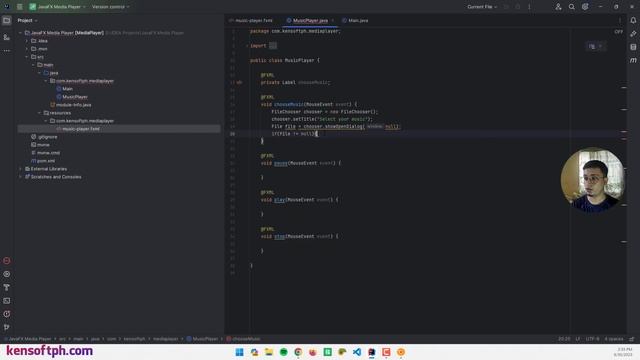
Task: Open Code With Me collaboration icon
Action: [558, 7]
